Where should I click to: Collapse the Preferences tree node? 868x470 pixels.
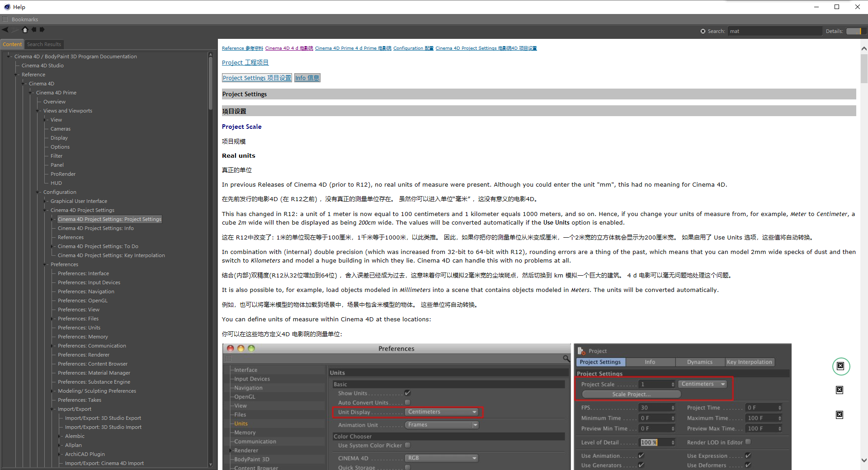(45, 264)
